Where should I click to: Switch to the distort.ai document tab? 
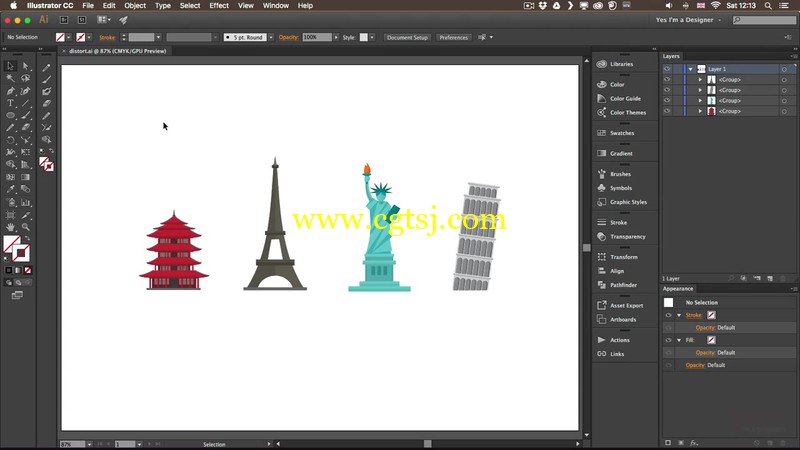point(117,51)
